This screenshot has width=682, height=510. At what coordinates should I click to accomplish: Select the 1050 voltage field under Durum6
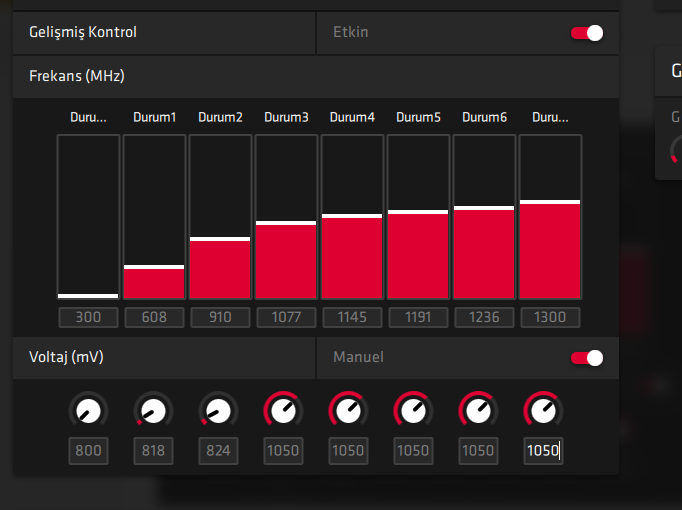tap(478, 451)
